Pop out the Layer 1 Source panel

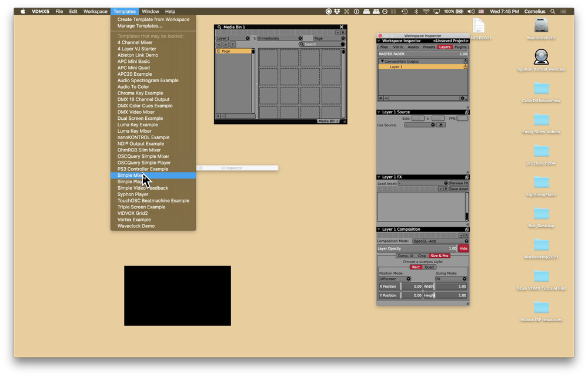click(x=467, y=112)
